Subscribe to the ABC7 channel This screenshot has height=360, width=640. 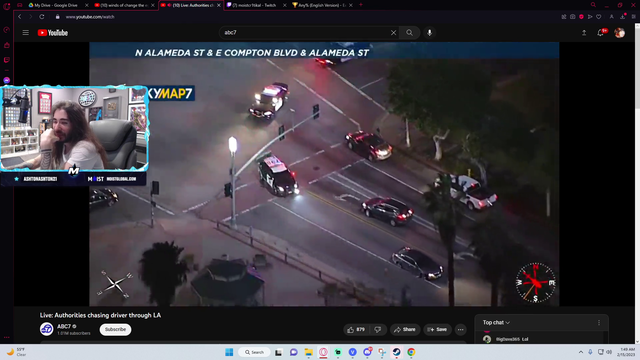(116, 329)
